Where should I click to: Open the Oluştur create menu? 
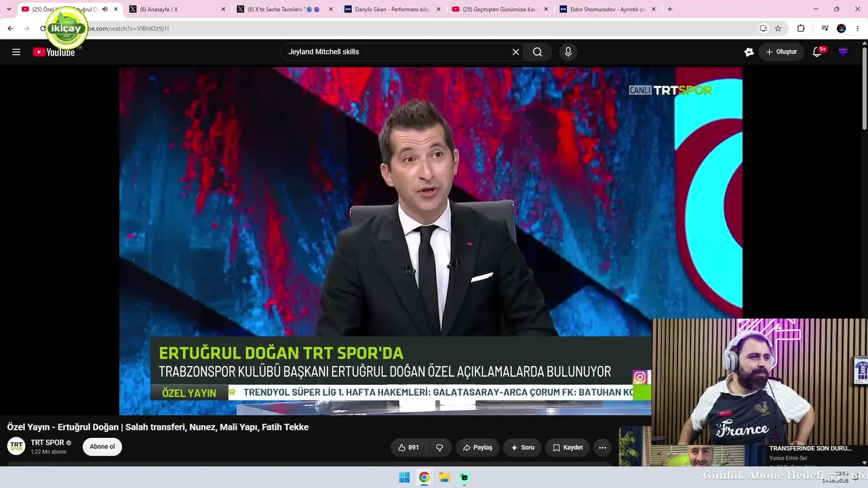tap(781, 52)
